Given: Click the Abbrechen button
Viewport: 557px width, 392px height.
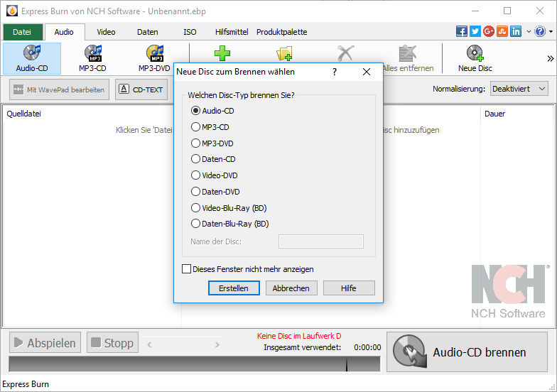Looking at the screenshot, I should (291, 288).
